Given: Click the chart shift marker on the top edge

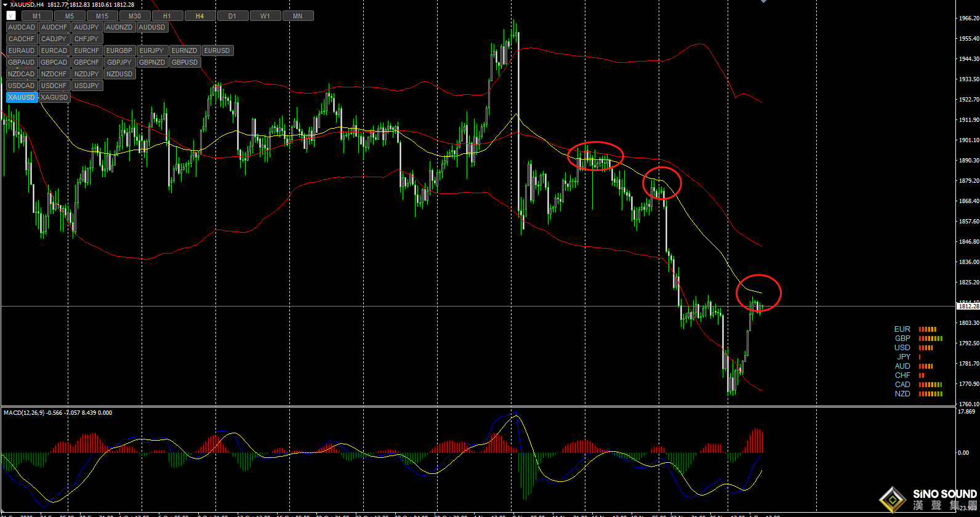Looking at the screenshot, I should point(763,2).
